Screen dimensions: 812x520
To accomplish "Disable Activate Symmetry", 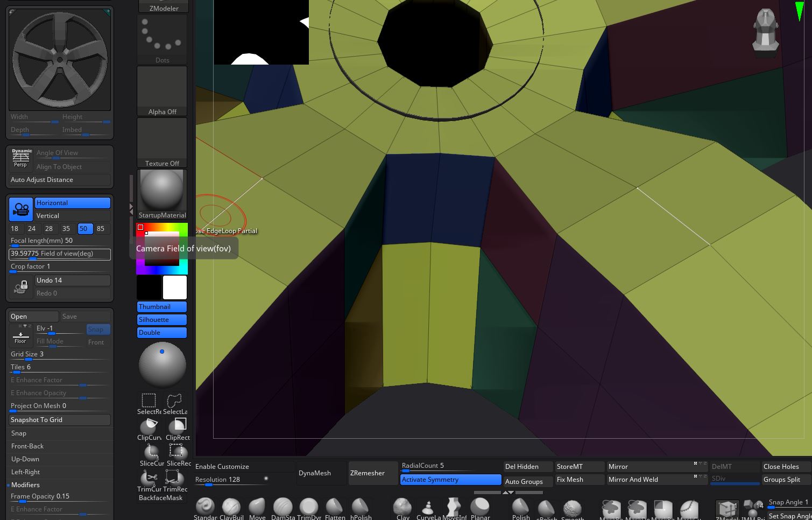I will point(450,480).
